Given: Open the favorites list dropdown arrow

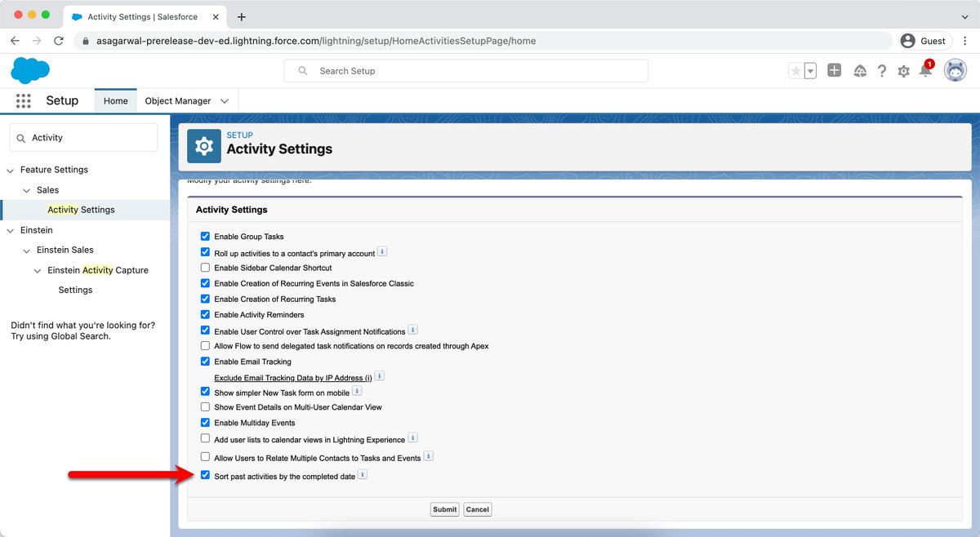Looking at the screenshot, I should point(810,71).
